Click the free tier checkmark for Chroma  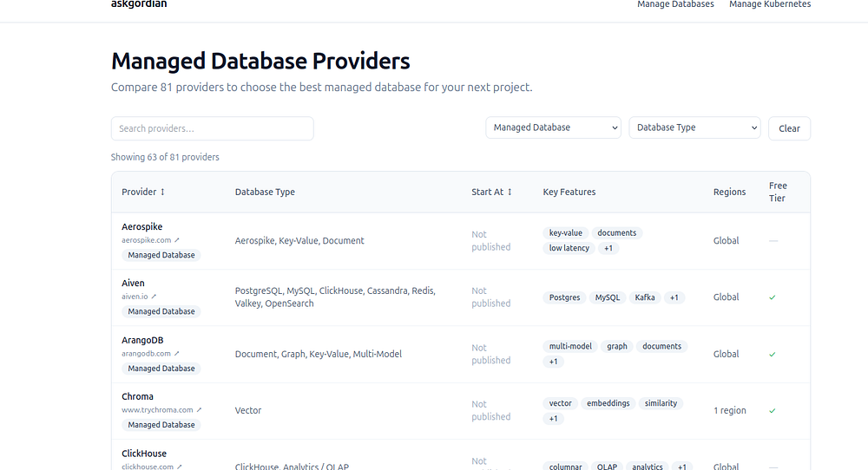[x=773, y=411]
